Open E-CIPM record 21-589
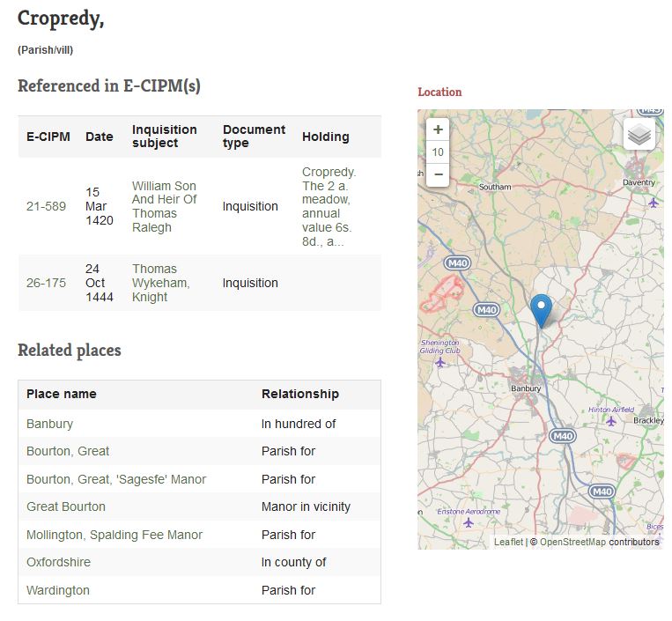The height and width of the screenshot is (621, 672). pos(46,207)
